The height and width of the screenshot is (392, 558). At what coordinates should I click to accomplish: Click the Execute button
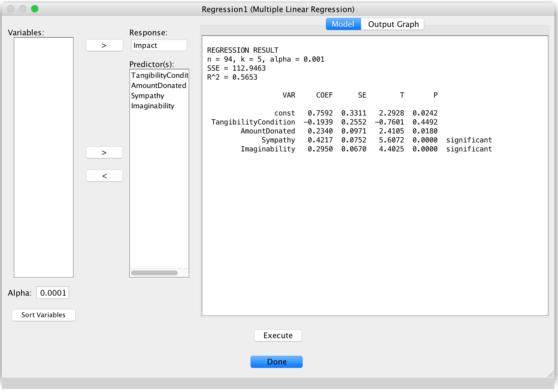[278, 335]
